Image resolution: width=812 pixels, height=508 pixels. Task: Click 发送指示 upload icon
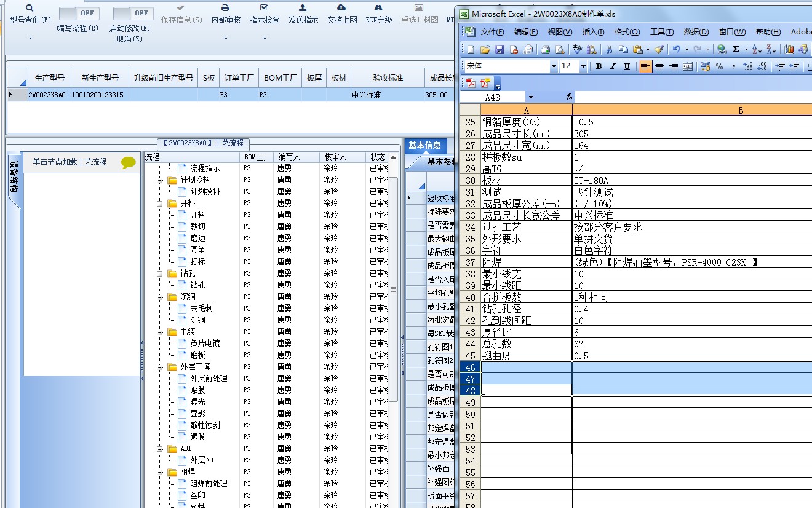(x=303, y=8)
